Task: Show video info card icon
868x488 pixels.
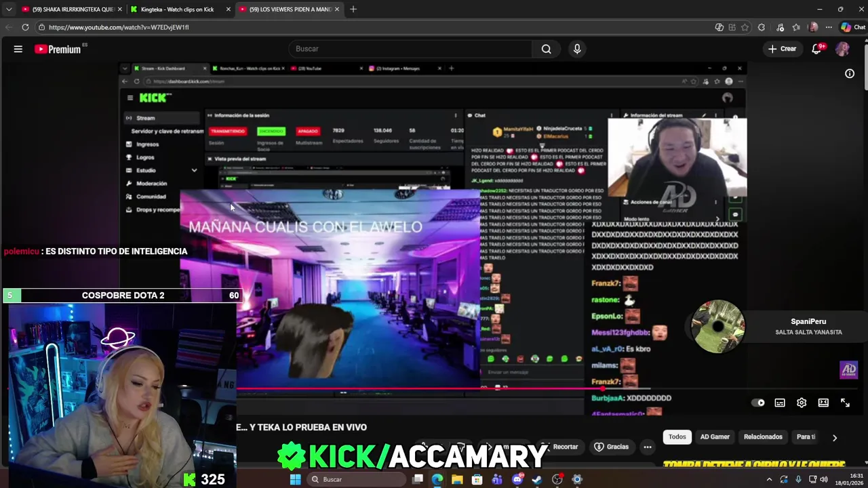Action: coord(850,73)
